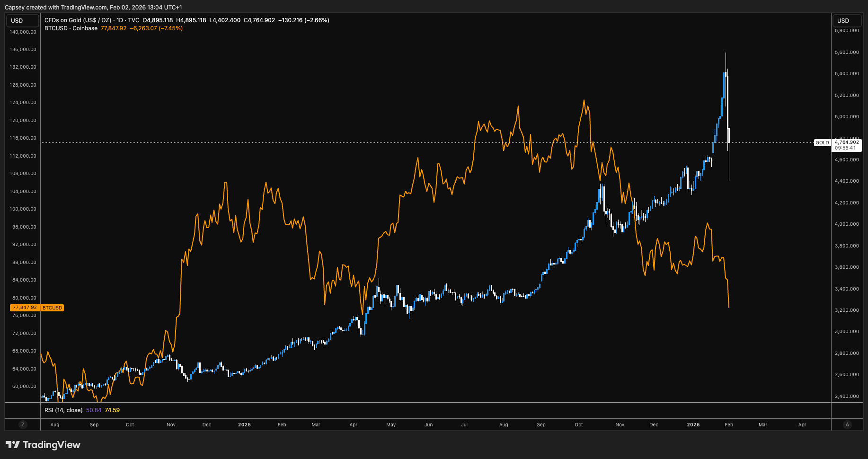The height and width of the screenshot is (459, 868).
Task: Click the GOLD price axis tag
Action: click(x=822, y=143)
